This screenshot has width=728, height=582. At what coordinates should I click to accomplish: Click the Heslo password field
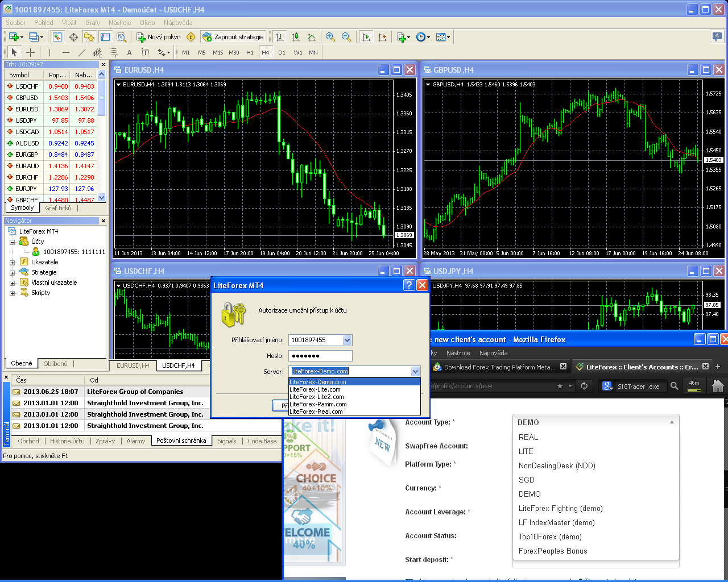tap(320, 356)
